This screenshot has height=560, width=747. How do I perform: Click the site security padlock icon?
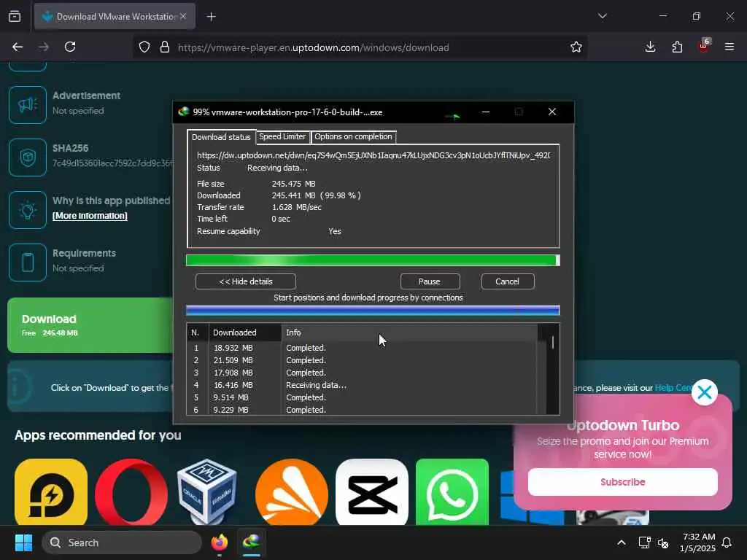click(165, 47)
